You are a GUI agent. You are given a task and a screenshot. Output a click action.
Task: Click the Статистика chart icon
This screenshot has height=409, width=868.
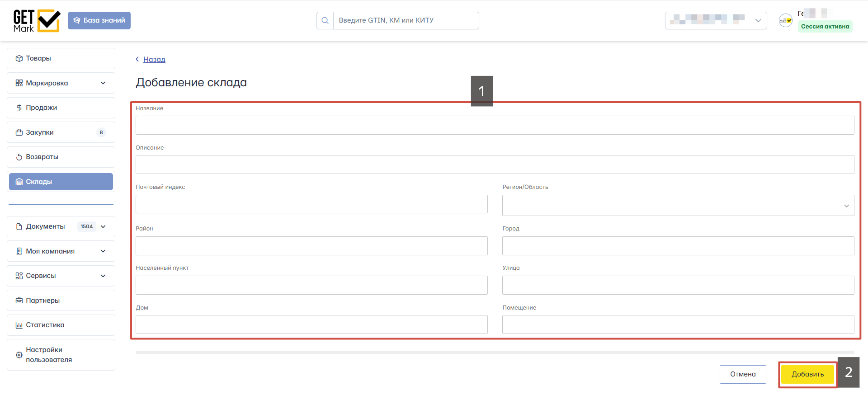(19, 325)
